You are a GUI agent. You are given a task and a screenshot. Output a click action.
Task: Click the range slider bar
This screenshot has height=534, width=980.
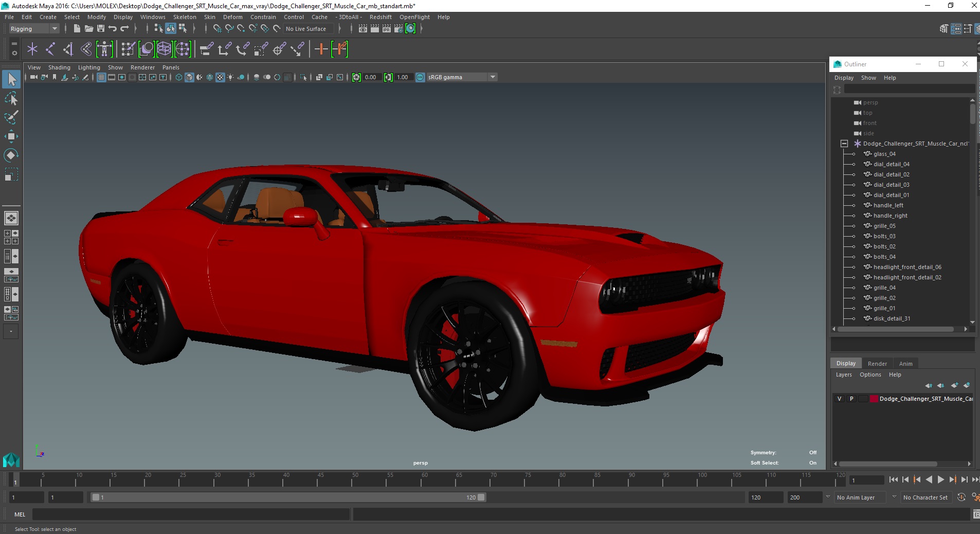click(x=288, y=497)
